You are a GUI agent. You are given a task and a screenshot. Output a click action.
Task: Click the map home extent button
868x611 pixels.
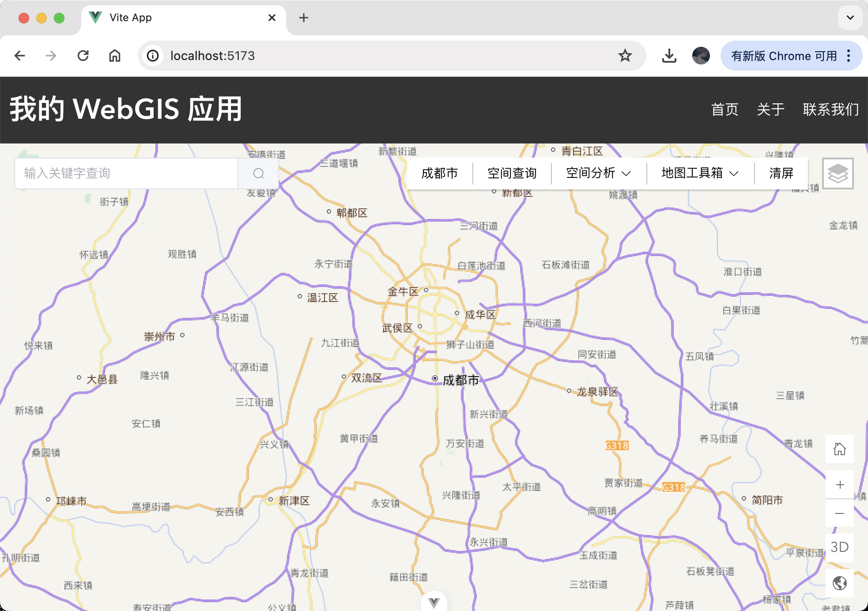(x=840, y=449)
